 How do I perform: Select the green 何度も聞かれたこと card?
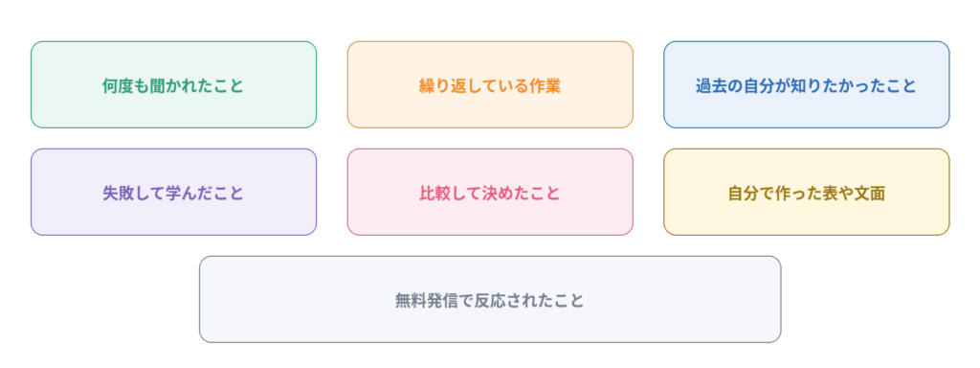pyautogui.click(x=174, y=84)
